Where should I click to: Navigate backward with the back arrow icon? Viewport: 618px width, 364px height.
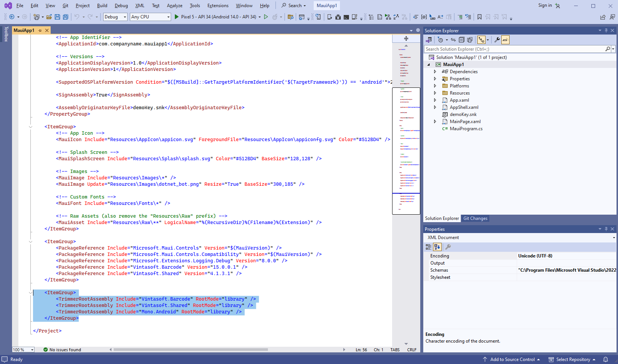pos(12,17)
